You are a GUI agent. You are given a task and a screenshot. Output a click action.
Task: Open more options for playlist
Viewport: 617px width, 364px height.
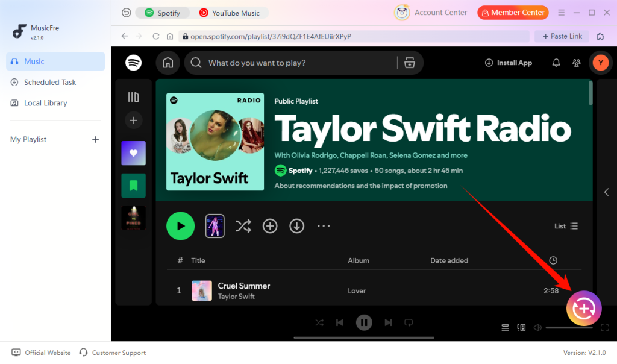[x=324, y=226]
